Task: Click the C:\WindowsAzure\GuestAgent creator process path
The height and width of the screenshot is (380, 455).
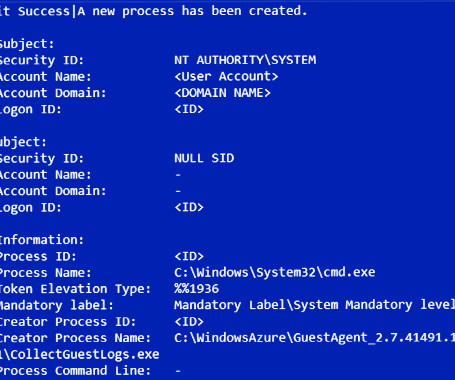Action: click(314, 338)
